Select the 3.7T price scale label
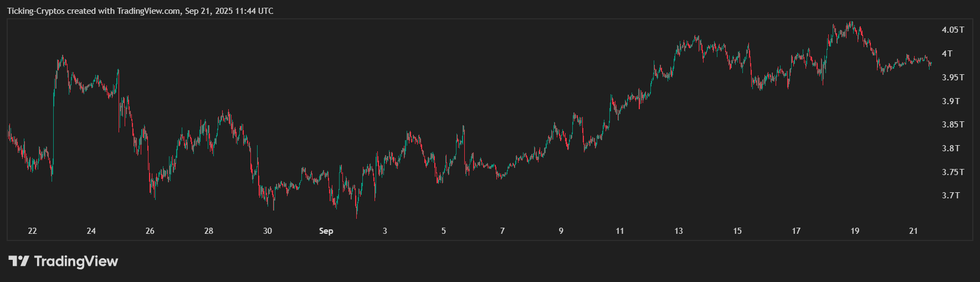The image size is (980, 282). point(951,196)
